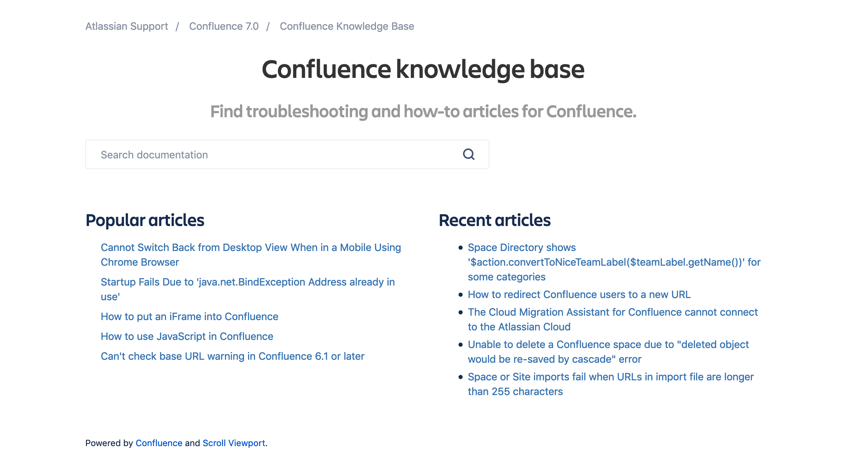
Task: Open Space Directory shows teamLabel article
Action: point(614,262)
